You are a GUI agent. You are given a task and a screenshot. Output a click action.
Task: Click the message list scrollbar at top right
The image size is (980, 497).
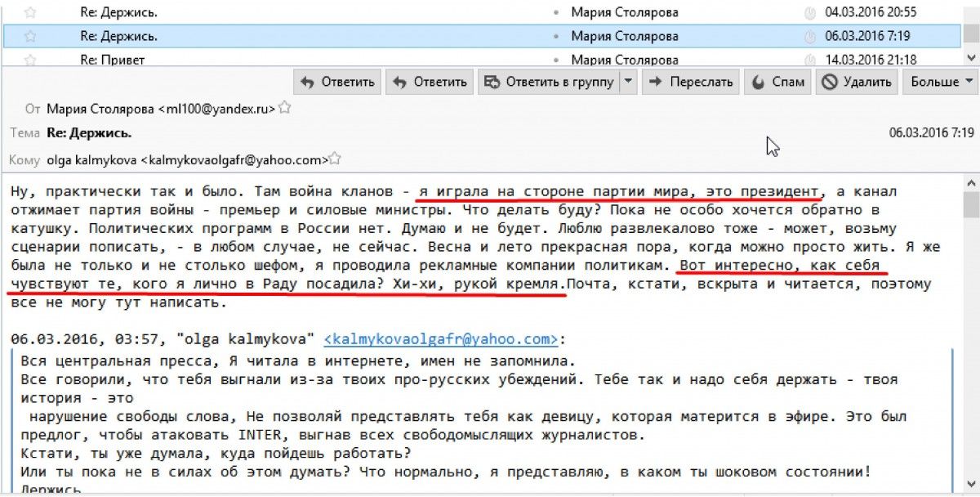971,33
